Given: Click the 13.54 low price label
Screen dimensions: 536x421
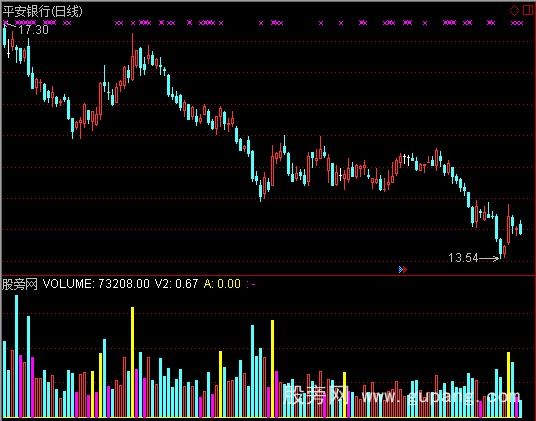Looking at the screenshot, I should click(x=463, y=258).
